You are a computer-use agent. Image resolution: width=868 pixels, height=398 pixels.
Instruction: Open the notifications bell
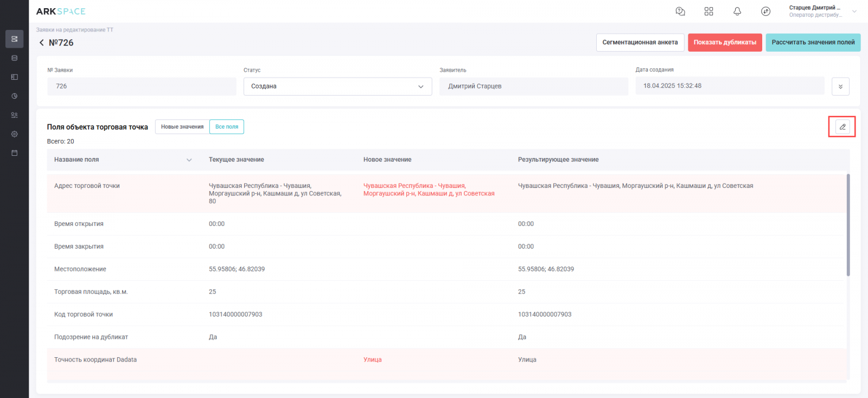point(737,11)
